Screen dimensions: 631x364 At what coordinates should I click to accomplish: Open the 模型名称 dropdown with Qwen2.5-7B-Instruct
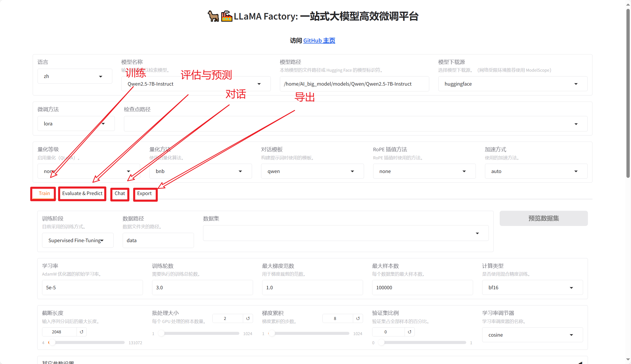[x=196, y=84]
